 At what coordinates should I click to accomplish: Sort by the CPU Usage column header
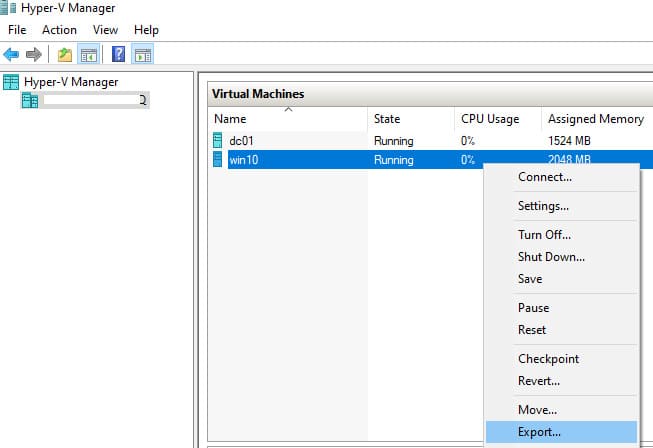[498, 119]
